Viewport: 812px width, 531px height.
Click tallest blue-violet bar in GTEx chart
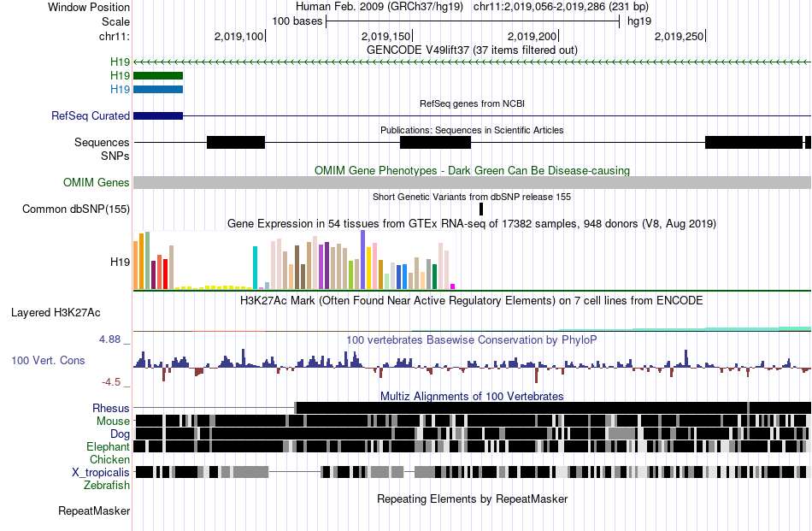coord(363,260)
